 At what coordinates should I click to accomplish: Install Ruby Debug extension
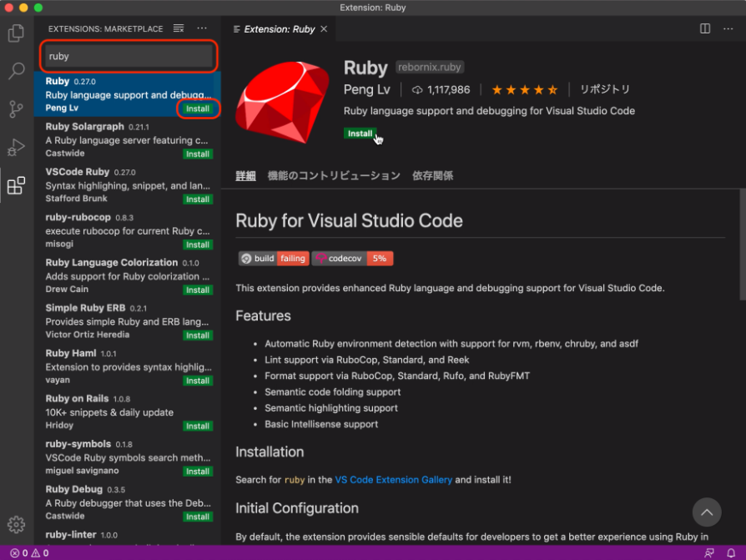pyautogui.click(x=198, y=517)
